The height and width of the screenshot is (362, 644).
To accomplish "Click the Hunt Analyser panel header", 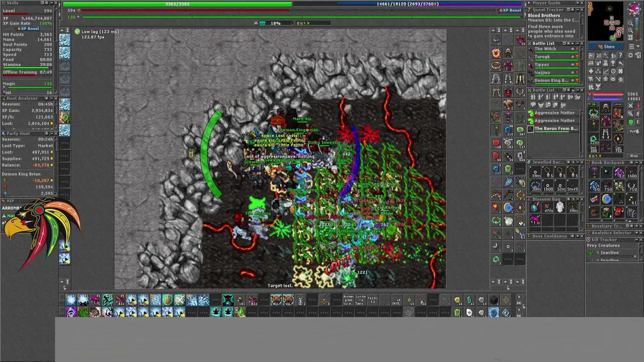I will point(29,99).
